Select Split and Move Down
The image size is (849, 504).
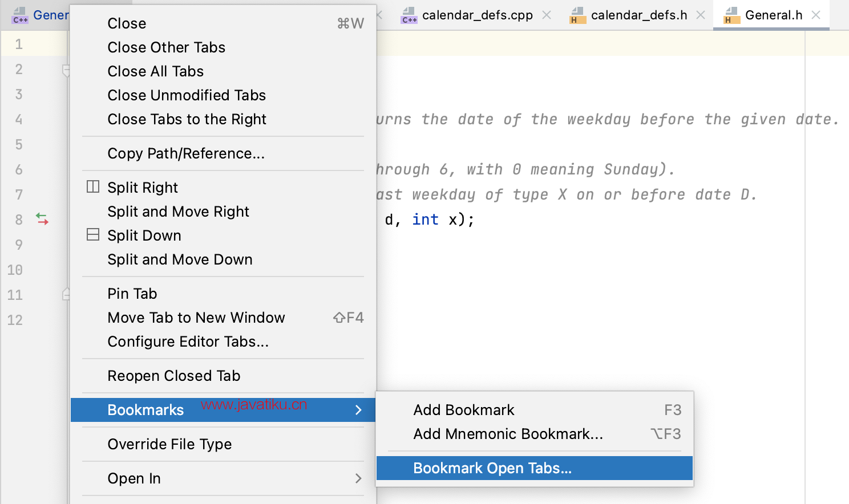click(223, 259)
